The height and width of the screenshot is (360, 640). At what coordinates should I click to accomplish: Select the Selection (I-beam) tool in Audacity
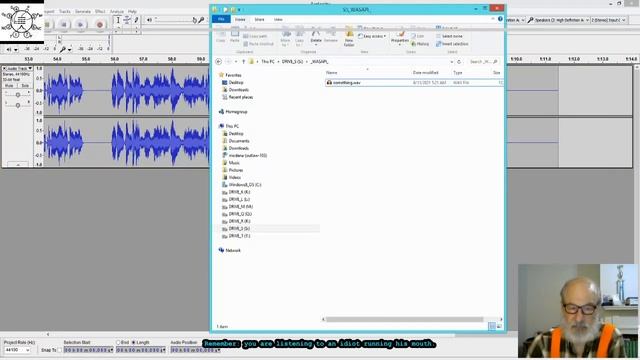point(118,20)
